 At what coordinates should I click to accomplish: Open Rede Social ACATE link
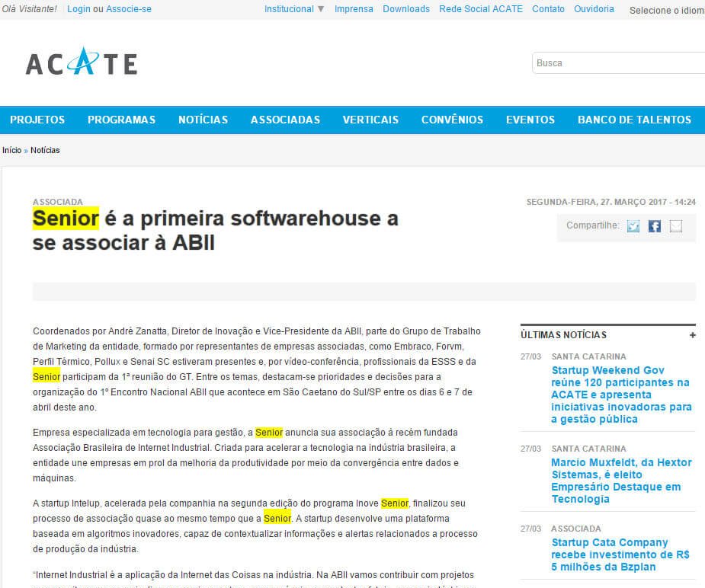coord(481,9)
